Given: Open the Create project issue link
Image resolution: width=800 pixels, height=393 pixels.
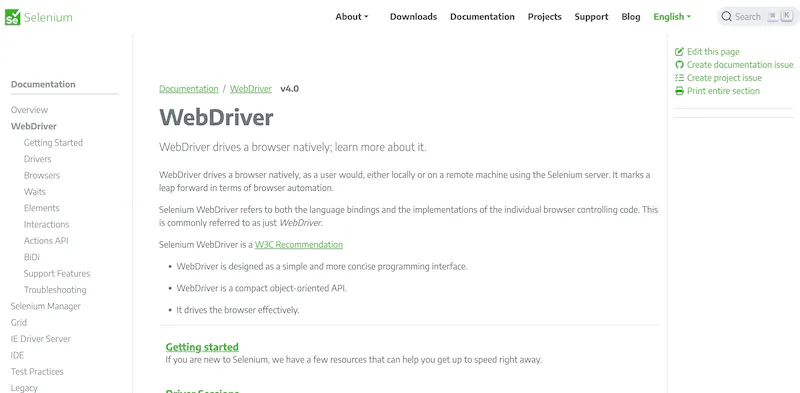Looking at the screenshot, I should (x=724, y=78).
